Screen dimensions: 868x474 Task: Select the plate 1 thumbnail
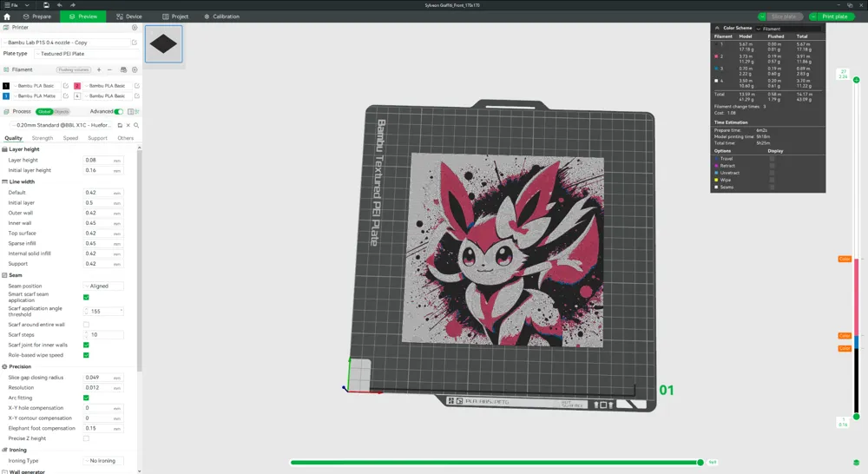click(x=164, y=43)
